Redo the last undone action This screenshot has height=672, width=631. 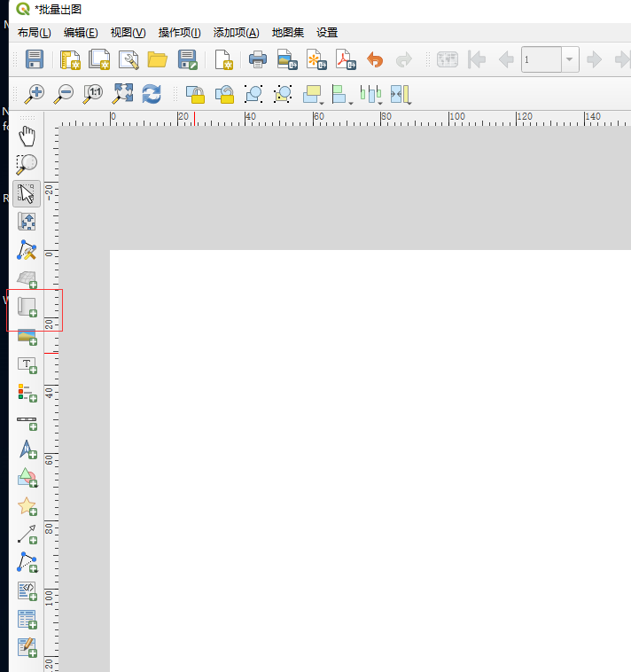404,59
